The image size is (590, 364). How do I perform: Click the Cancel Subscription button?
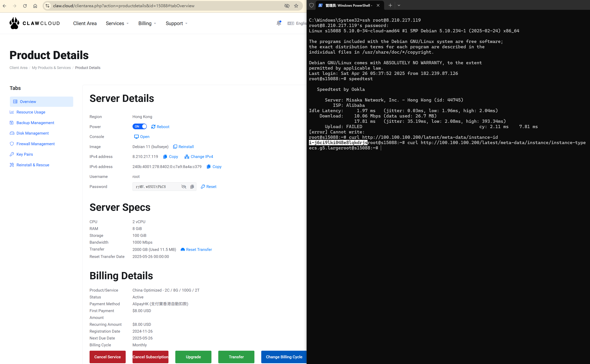150,357
